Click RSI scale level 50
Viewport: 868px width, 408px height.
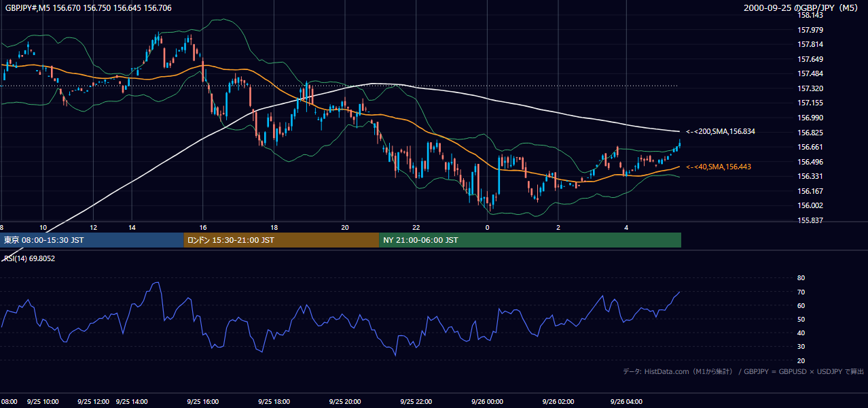tap(801, 319)
